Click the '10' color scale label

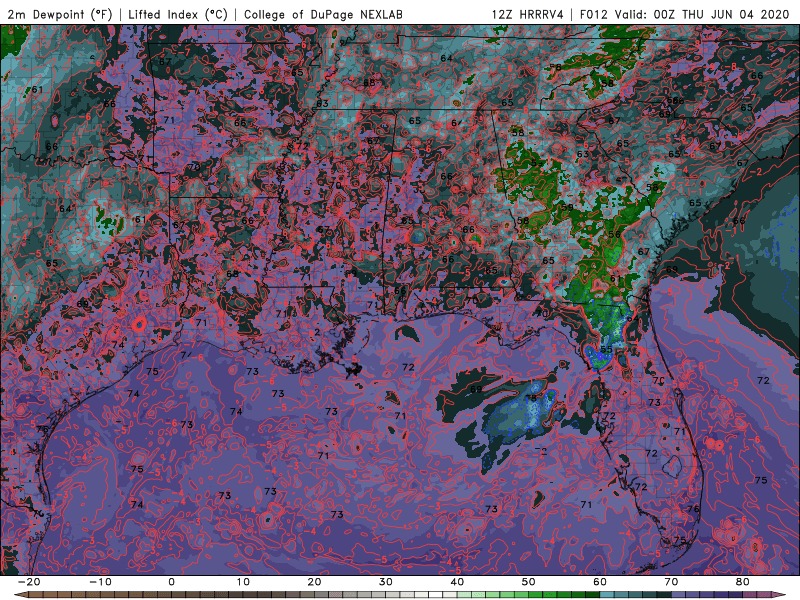tap(243, 582)
